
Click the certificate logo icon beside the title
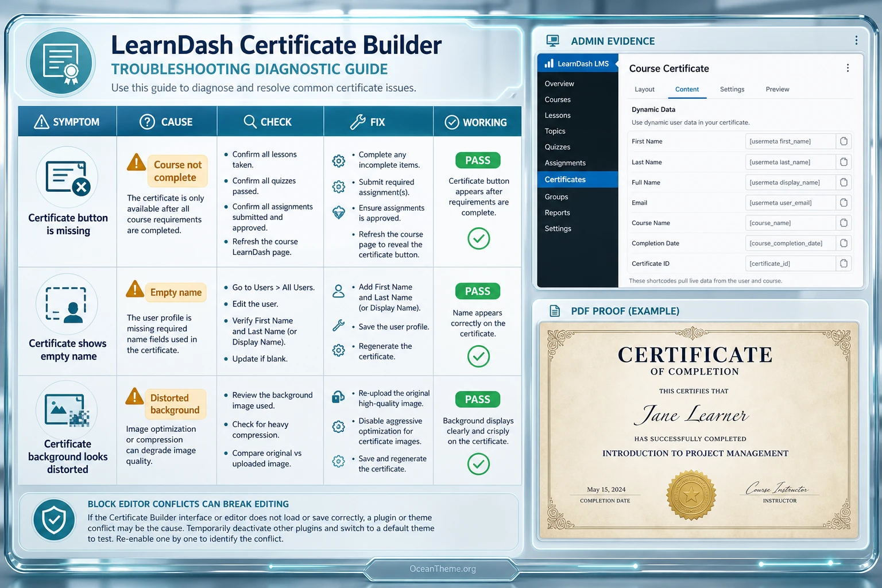point(61,62)
